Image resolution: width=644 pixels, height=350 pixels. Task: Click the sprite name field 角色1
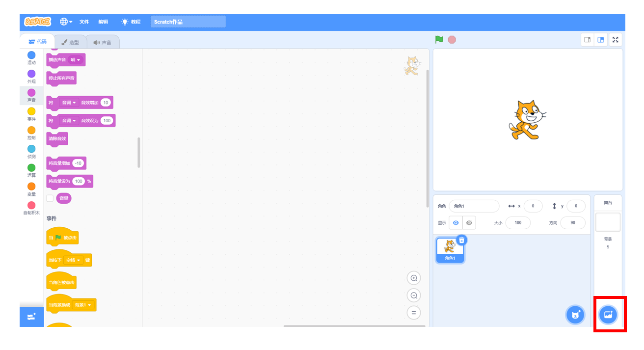click(x=474, y=206)
